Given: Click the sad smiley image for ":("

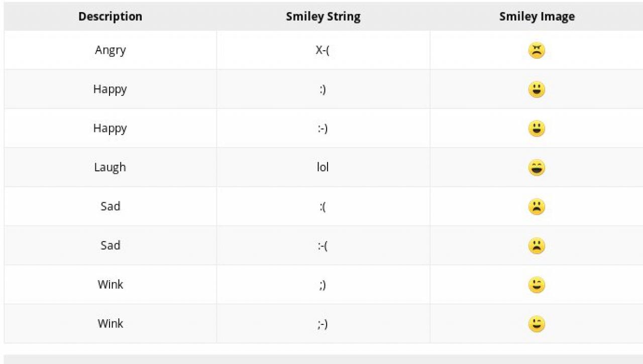Looking at the screenshot, I should (537, 207).
